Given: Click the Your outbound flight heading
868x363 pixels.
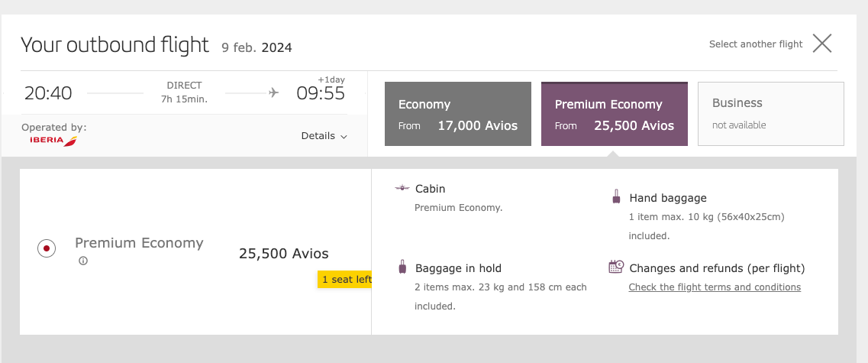Looking at the screenshot, I should coord(115,45).
